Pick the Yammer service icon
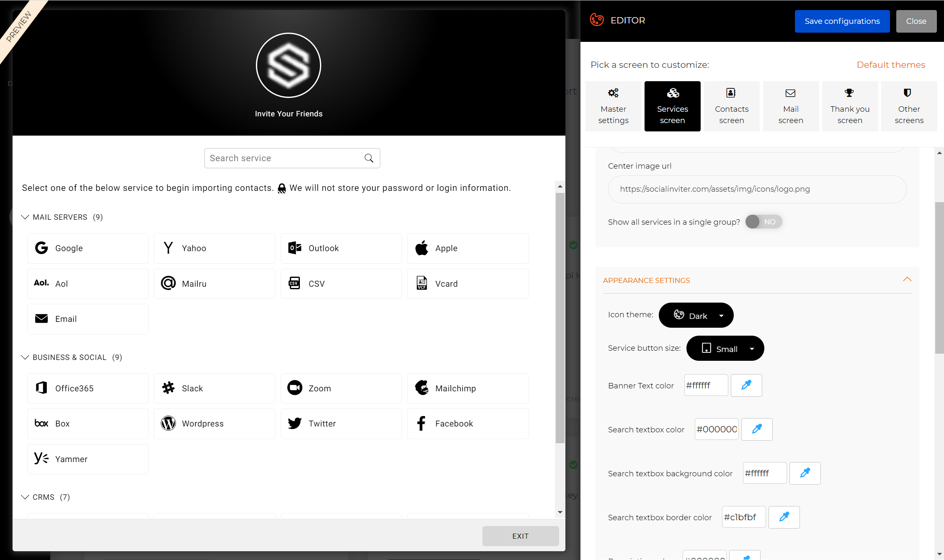Screen dimensions: 944x560 coord(41,459)
